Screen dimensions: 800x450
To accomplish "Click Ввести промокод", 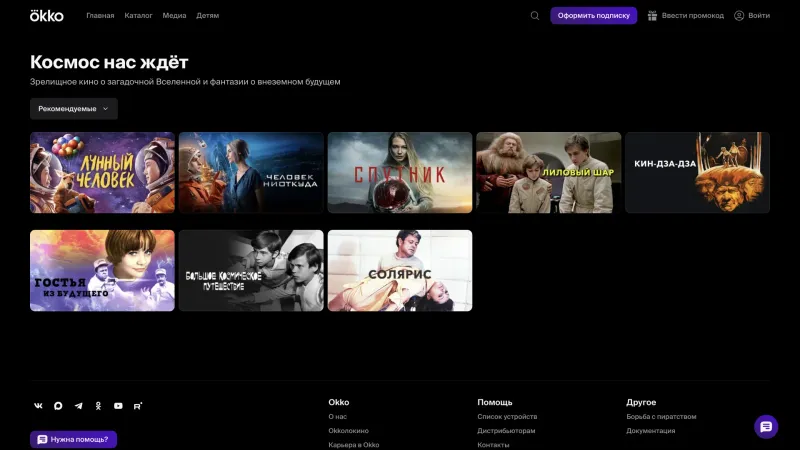I will coord(686,16).
